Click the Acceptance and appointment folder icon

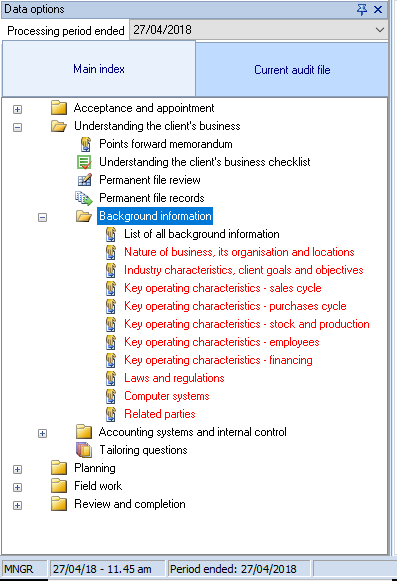[59, 108]
